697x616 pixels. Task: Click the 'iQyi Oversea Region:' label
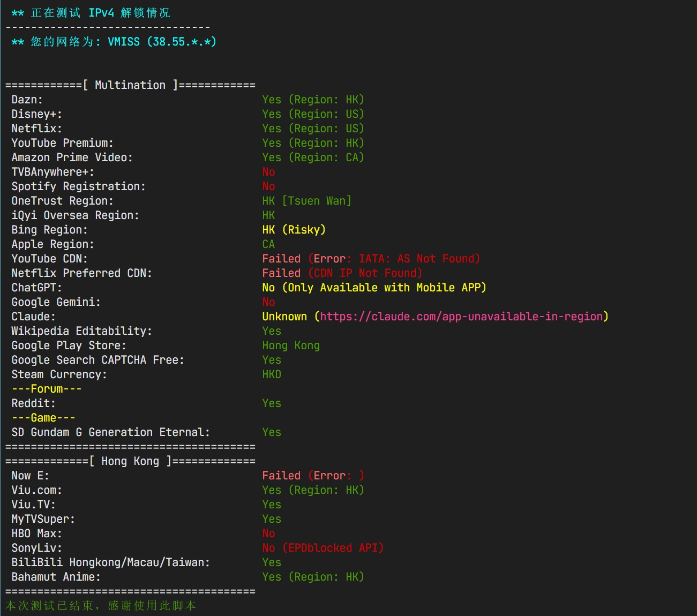(75, 215)
